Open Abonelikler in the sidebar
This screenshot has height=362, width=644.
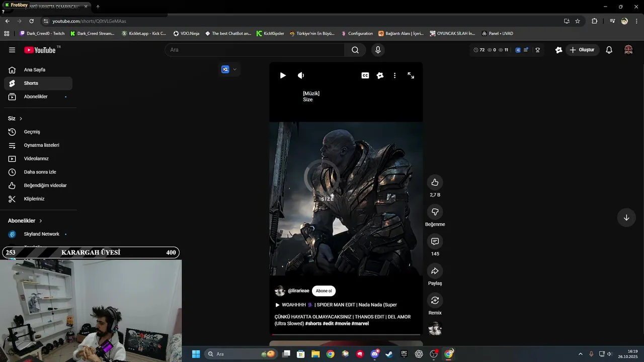(x=38, y=97)
